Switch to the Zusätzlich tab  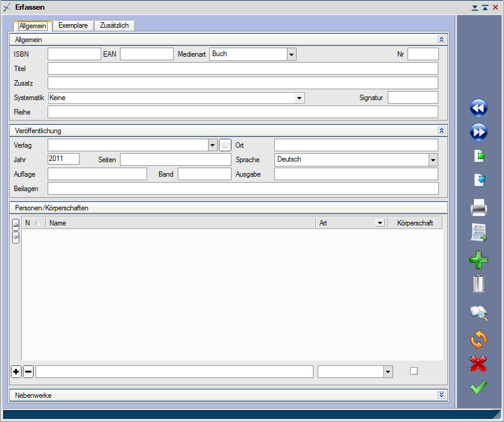pos(114,25)
